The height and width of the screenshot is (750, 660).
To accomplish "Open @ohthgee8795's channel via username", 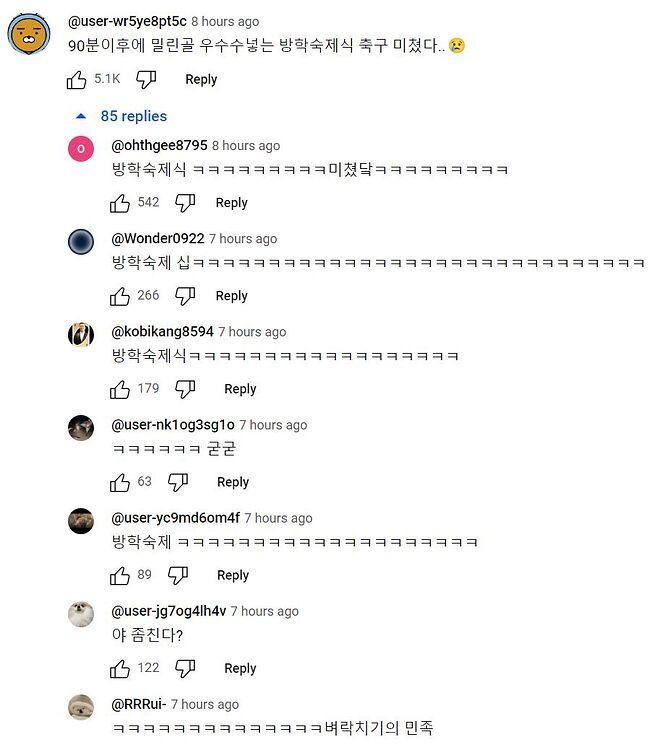I will pos(159,145).
